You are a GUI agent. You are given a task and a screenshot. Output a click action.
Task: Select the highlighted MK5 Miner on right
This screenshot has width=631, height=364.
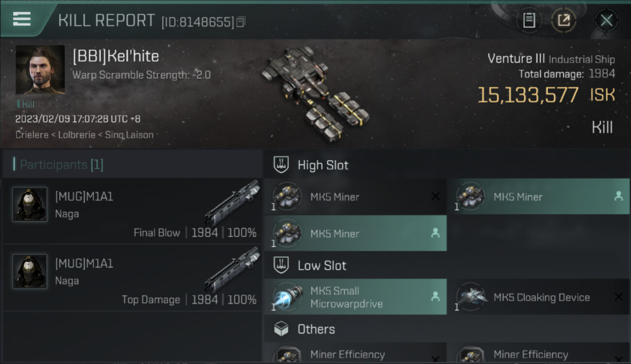538,197
